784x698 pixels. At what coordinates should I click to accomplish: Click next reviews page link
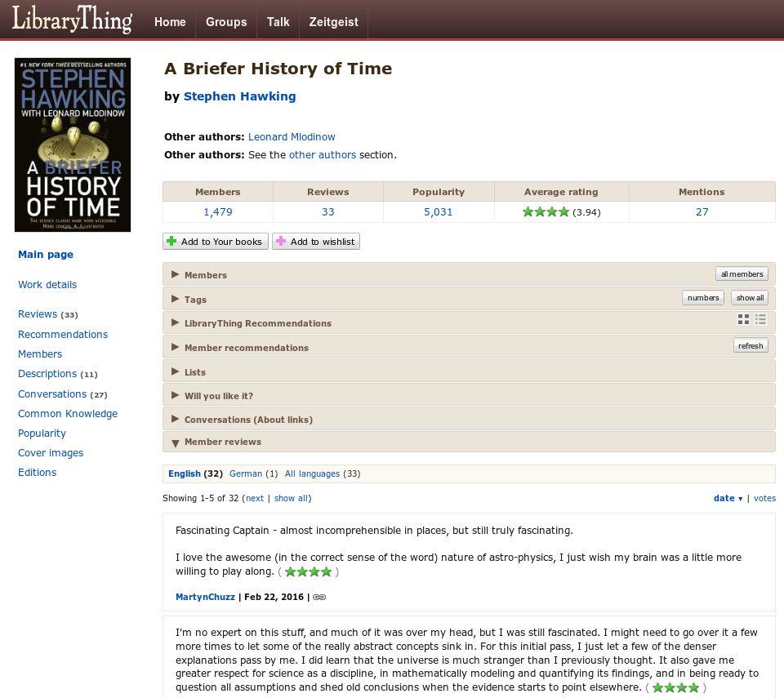pos(255,498)
